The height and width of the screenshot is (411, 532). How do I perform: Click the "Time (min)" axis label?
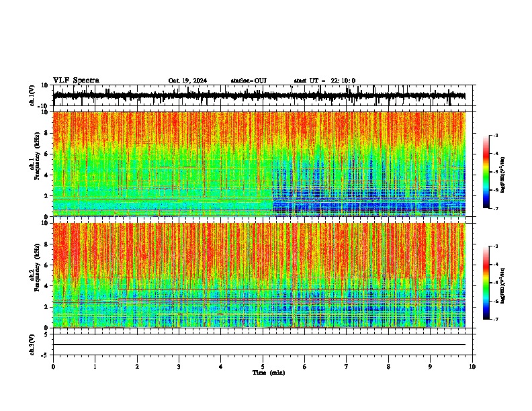coord(269,373)
